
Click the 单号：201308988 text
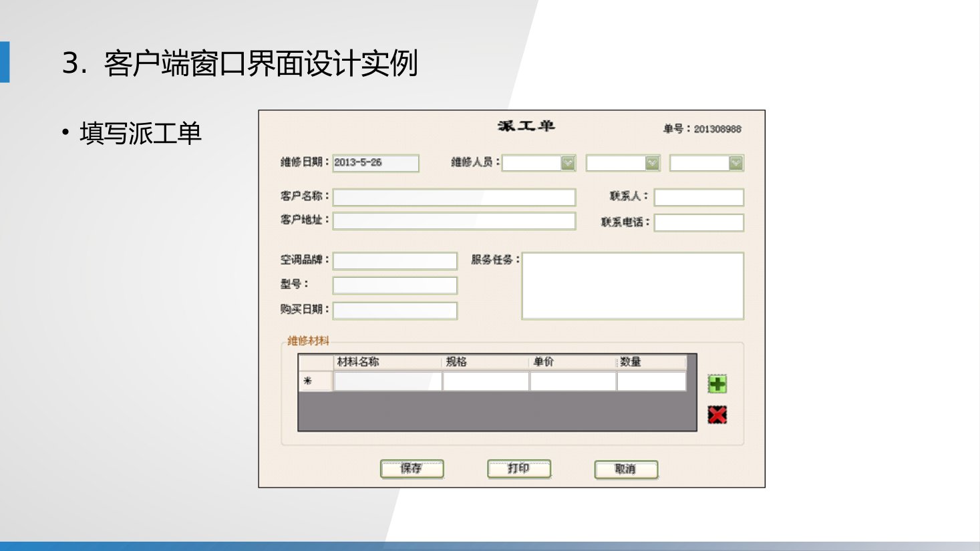pyautogui.click(x=702, y=129)
